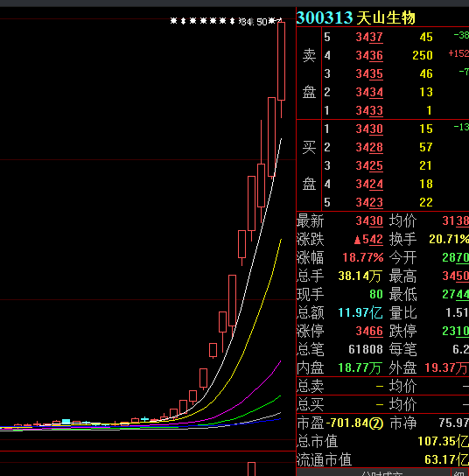Select sell level 2 price 3434

click(369, 92)
